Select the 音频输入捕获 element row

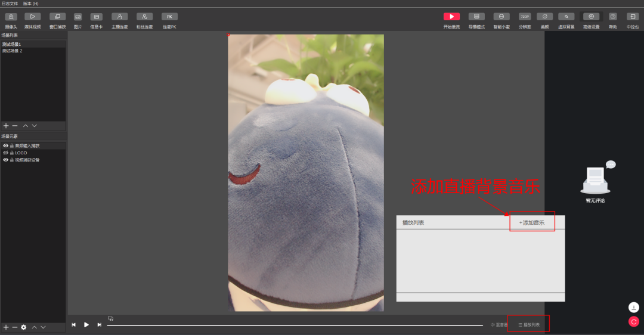coord(33,145)
